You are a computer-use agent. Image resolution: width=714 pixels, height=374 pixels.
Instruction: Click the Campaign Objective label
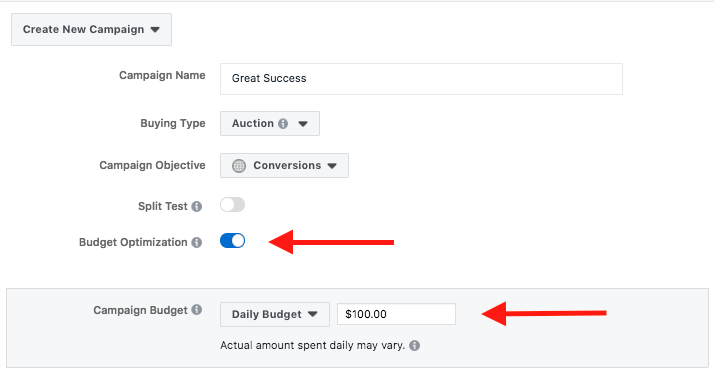(152, 165)
